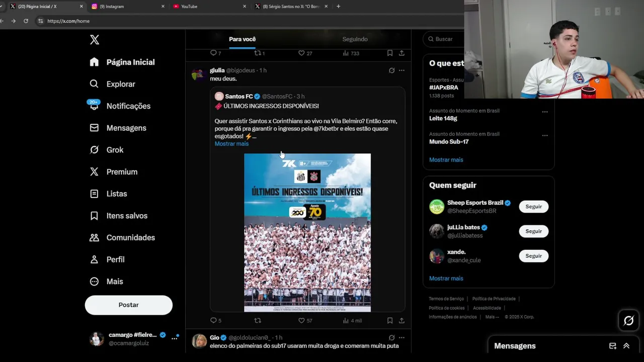Image resolution: width=644 pixels, height=362 pixels.
Task: Open options for Mundo Sub-17 trend
Action: pos(545,135)
